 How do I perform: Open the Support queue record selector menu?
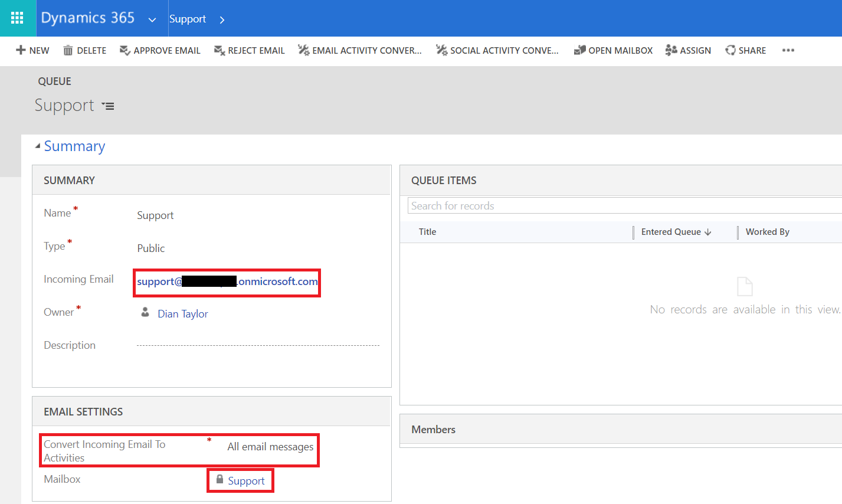(108, 106)
